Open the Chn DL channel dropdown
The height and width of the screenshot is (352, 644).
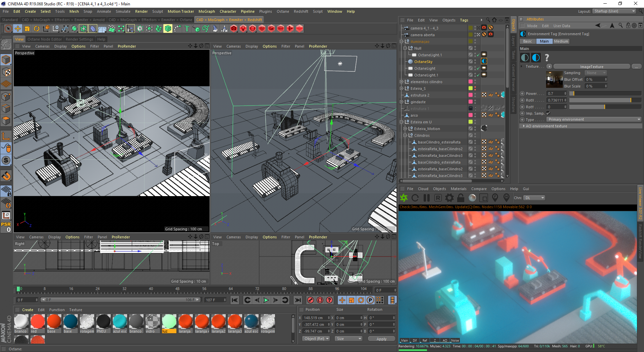click(x=535, y=198)
